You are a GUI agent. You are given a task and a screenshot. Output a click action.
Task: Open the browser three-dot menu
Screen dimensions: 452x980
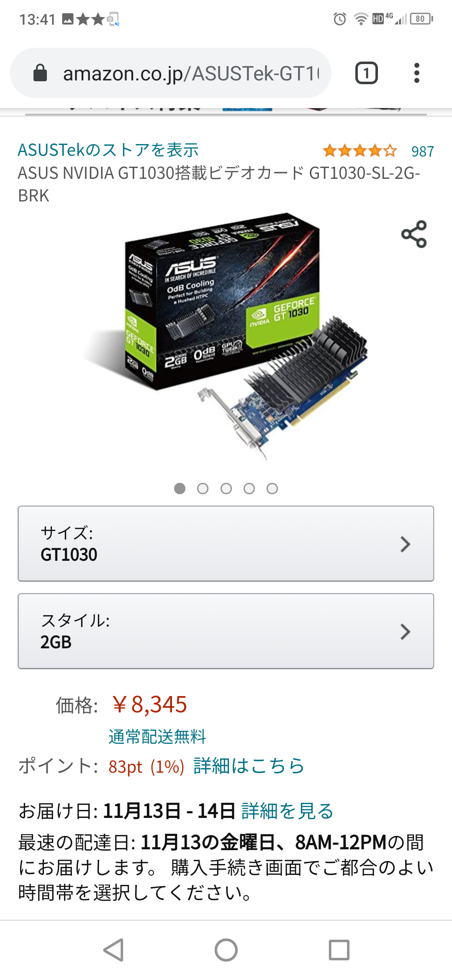416,73
